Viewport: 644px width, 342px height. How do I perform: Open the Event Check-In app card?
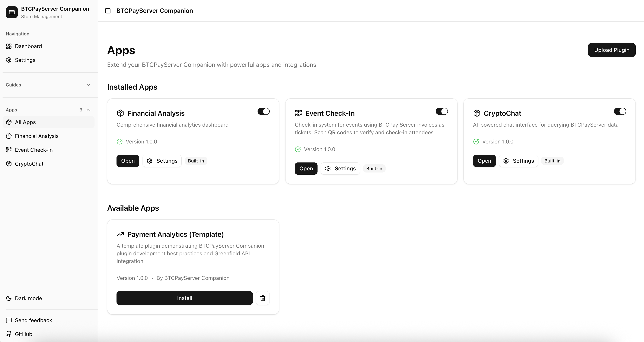point(306,169)
